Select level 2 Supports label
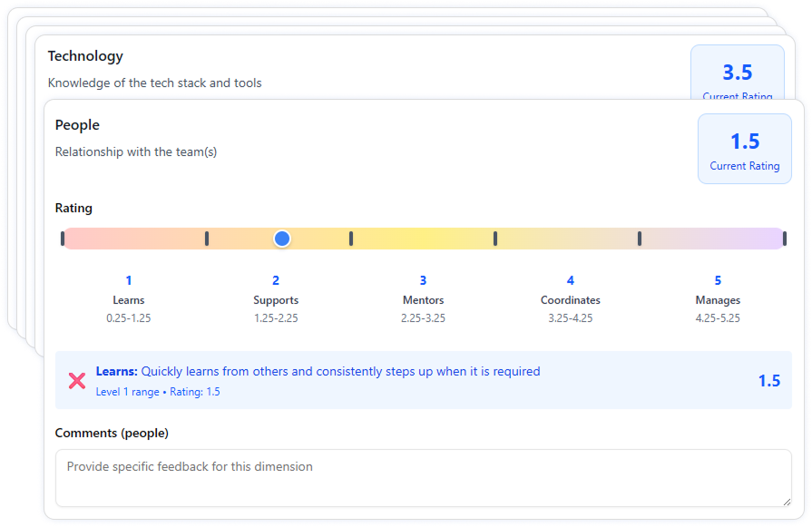Image resolution: width=812 pixels, height=527 pixels. tap(276, 299)
